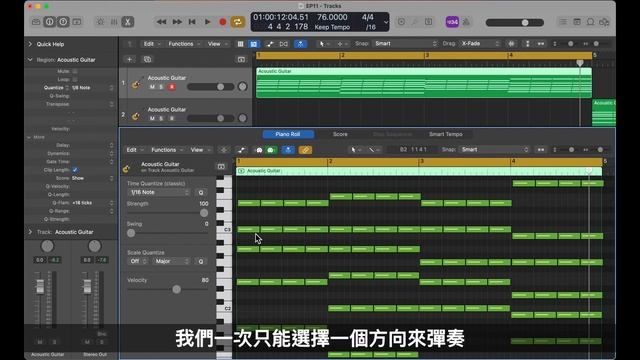Select the Acoustic Guitar region on track 1
Viewport: 640px width, 360px height.
(424, 83)
